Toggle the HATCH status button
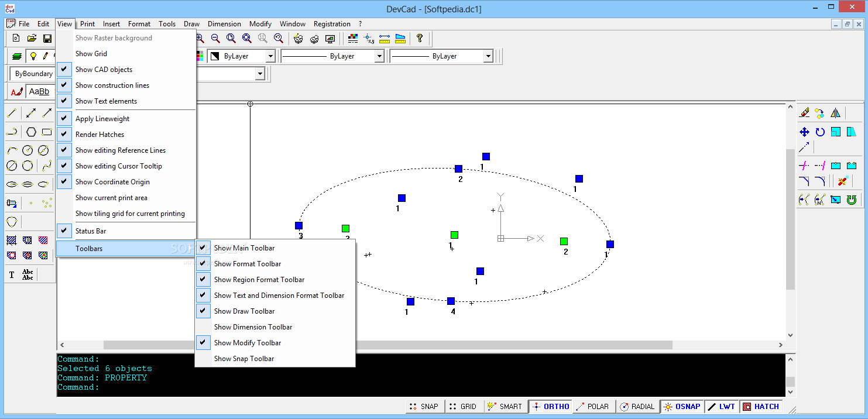 [760, 406]
